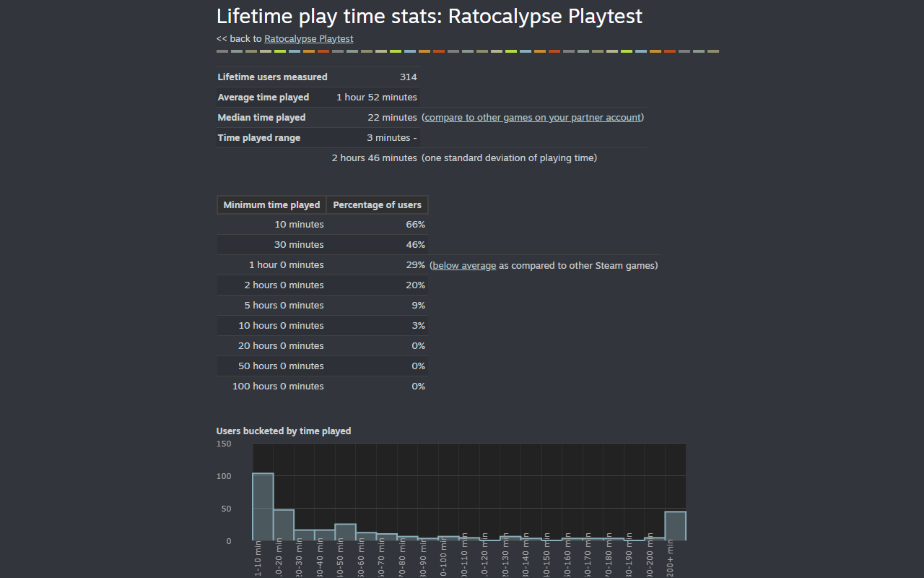Click the value '1 hour 52 minutes'

[x=377, y=97]
